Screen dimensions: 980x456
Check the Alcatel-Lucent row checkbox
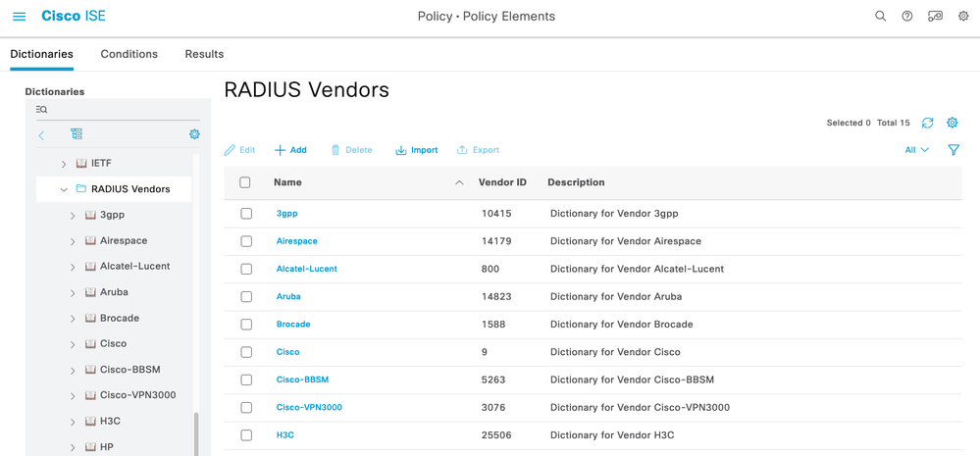point(246,270)
